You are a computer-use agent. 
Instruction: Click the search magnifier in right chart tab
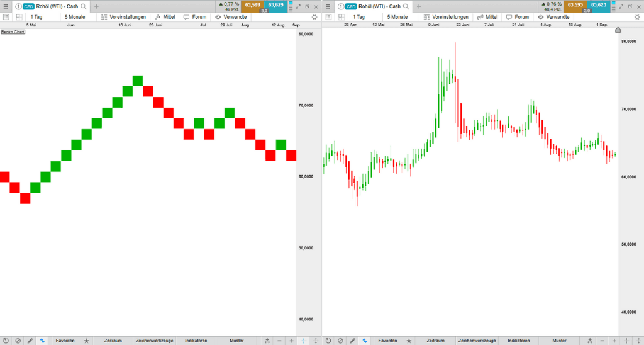[x=406, y=6]
